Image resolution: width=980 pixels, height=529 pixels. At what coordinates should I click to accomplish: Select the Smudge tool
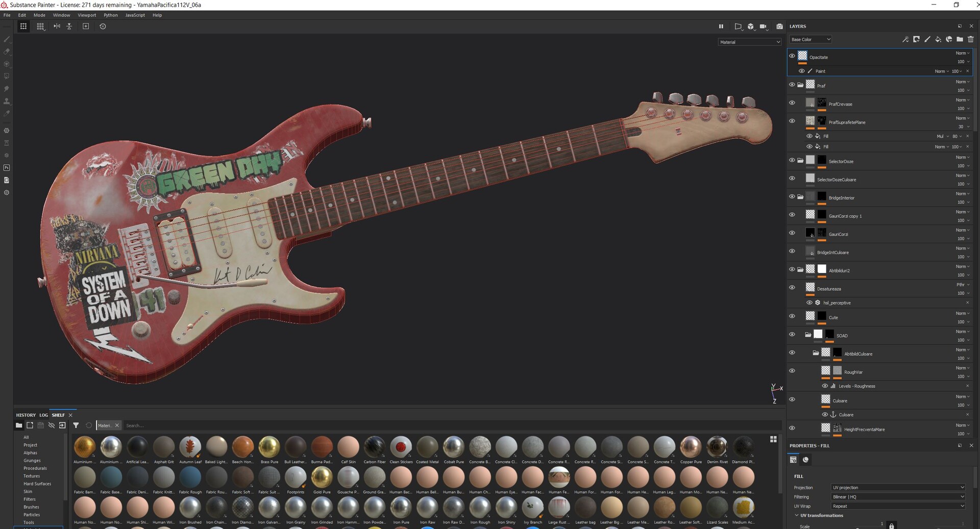7,89
